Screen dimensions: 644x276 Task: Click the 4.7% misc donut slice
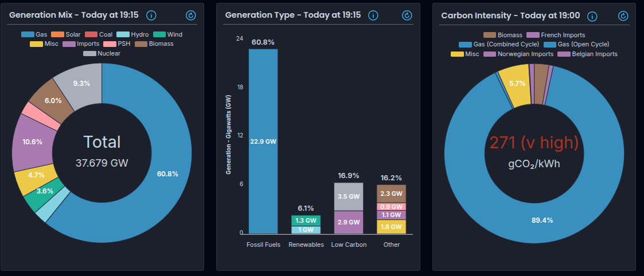tap(36, 175)
